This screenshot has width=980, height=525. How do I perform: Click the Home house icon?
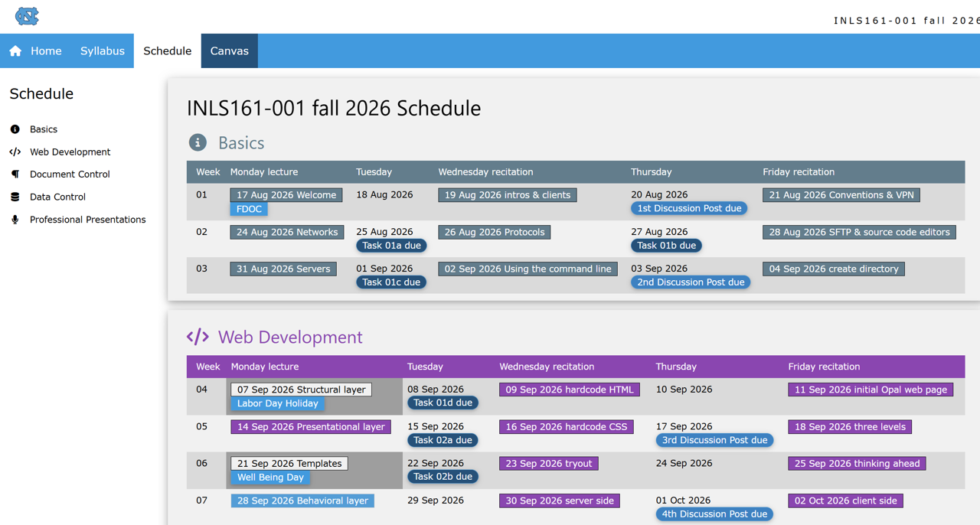[x=15, y=51]
